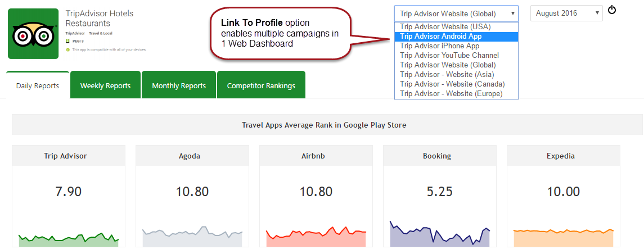Open the August 2016 month dropdown

[x=566, y=13]
